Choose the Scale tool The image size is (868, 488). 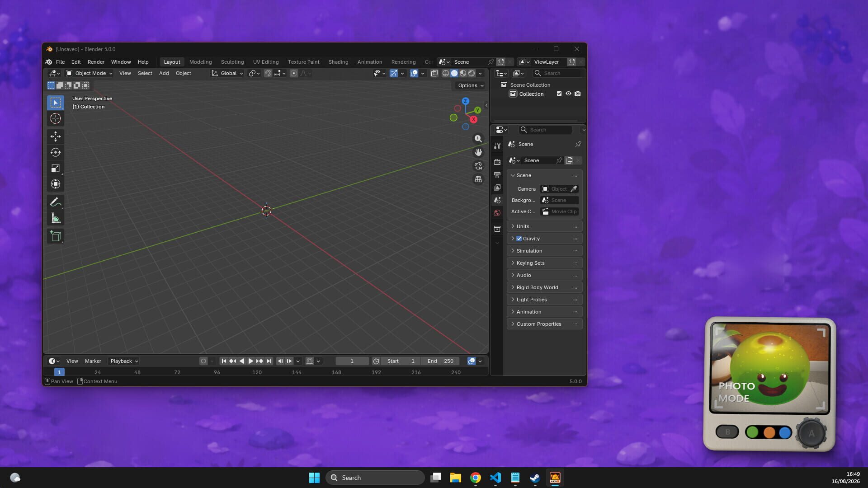point(56,168)
